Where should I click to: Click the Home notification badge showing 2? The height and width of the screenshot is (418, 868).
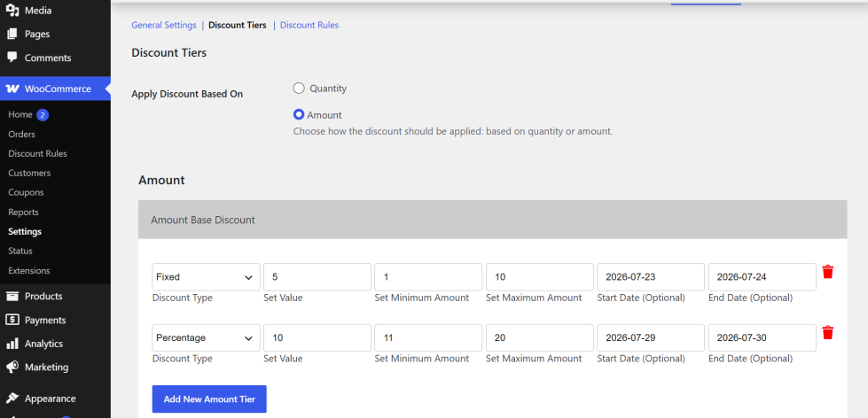(x=43, y=115)
